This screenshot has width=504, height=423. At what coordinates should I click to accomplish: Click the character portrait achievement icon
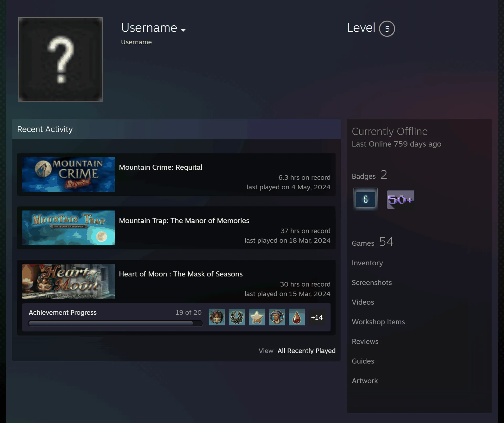(277, 317)
